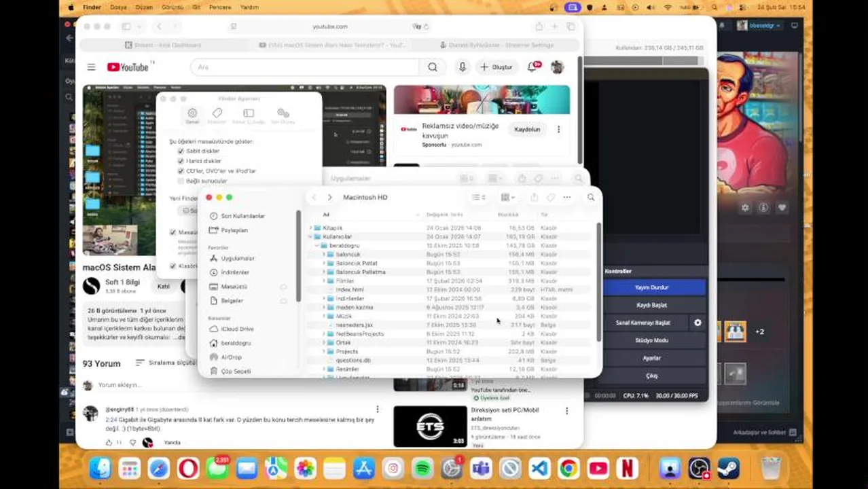Open Opera browser from Dock
The image size is (868, 489).
[188, 469]
